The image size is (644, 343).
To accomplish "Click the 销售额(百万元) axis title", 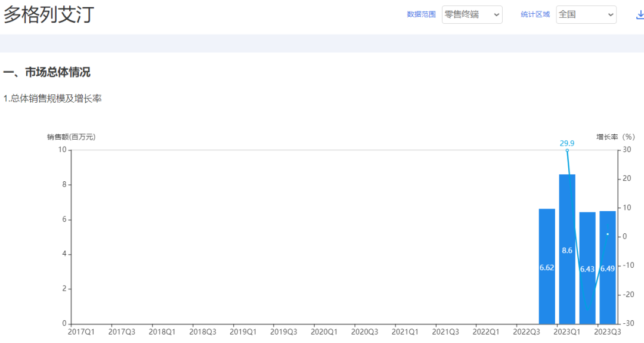I will [x=71, y=137].
